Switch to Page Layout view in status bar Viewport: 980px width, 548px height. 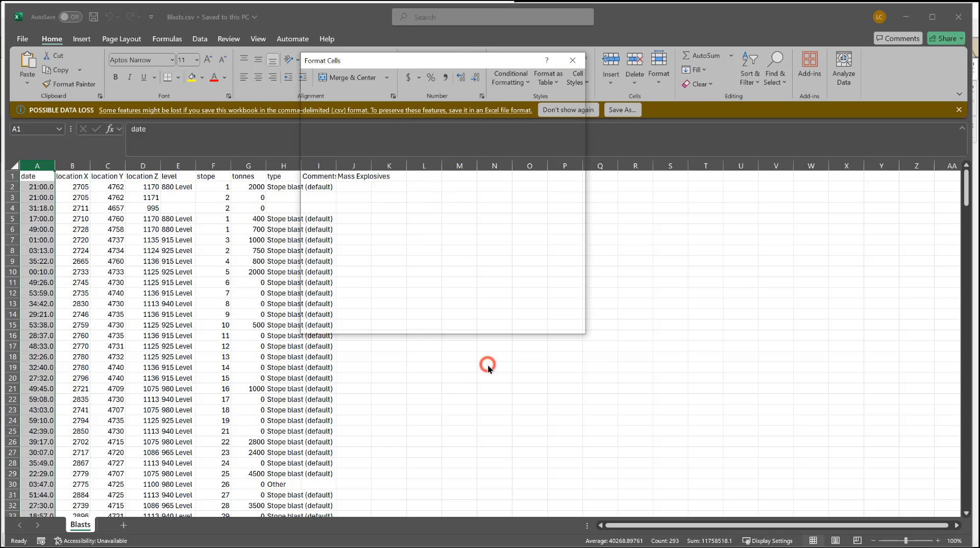836,540
